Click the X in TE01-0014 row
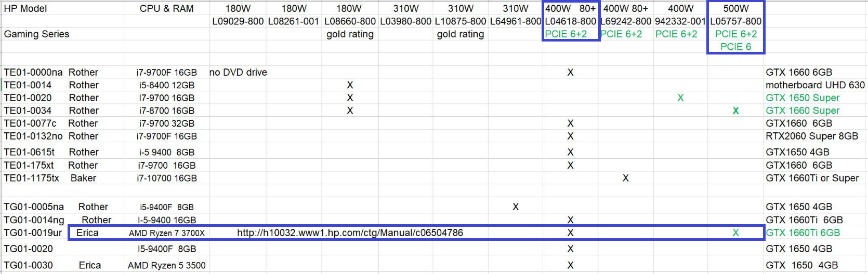868x274 pixels. [350, 85]
